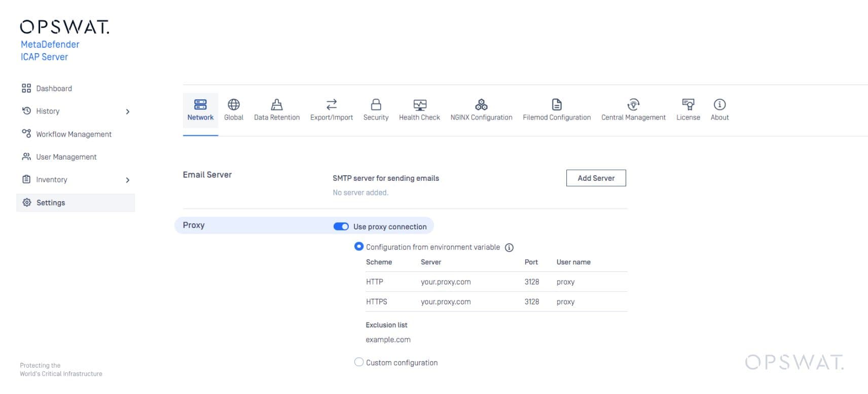The image size is (868, 394).
Task: Open the Settings menu label
Action: pos(51,203)
